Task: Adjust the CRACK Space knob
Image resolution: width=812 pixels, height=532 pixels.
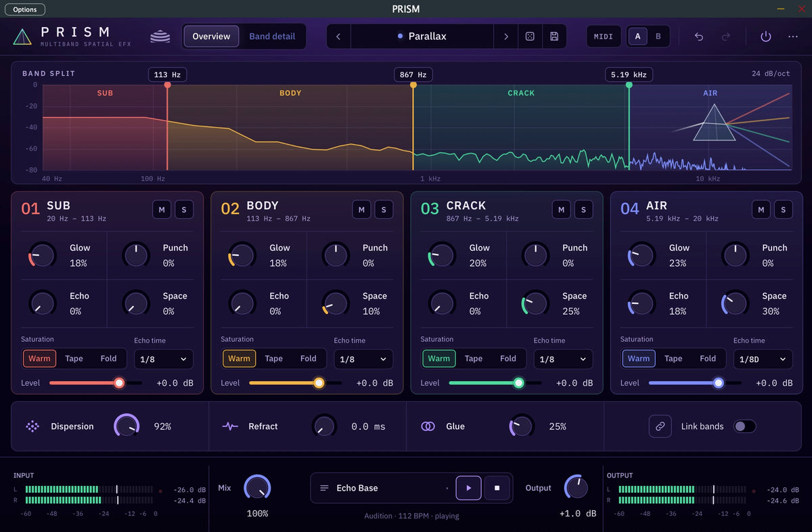Action: [535, 303]
